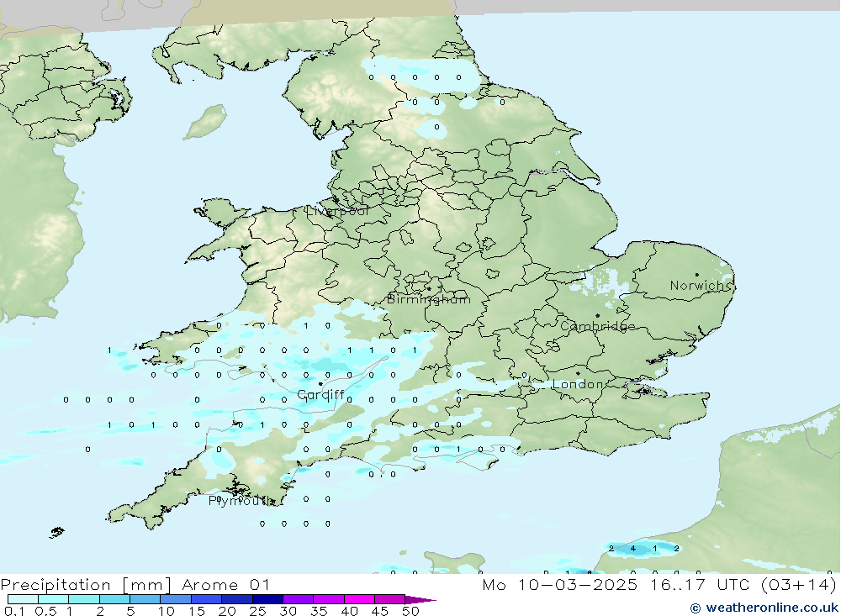Image resolution: width=841 pixels, height=616 pixels.
Task: Click the 45 to 50 mm legend swatch
Action: pos(390,599)
